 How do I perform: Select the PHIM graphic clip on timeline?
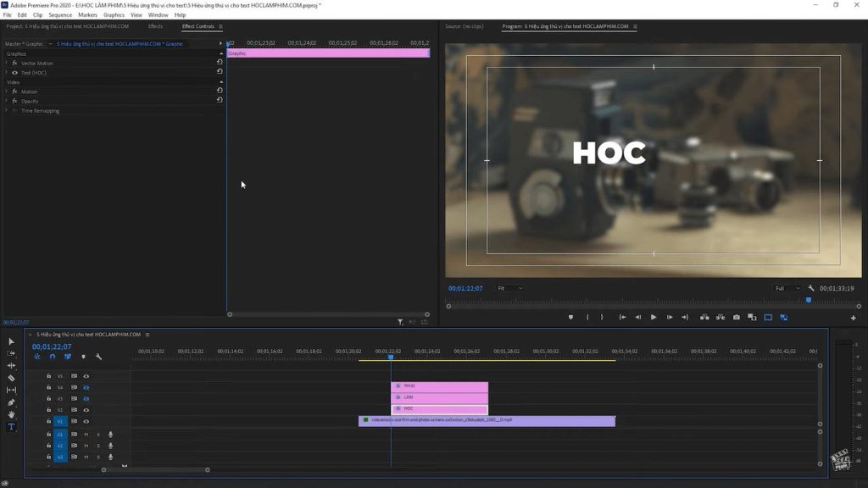439,386
